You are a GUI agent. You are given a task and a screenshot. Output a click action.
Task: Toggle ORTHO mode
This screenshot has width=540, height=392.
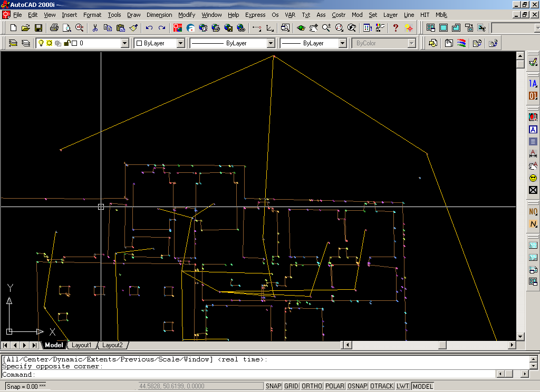(312, 386)
